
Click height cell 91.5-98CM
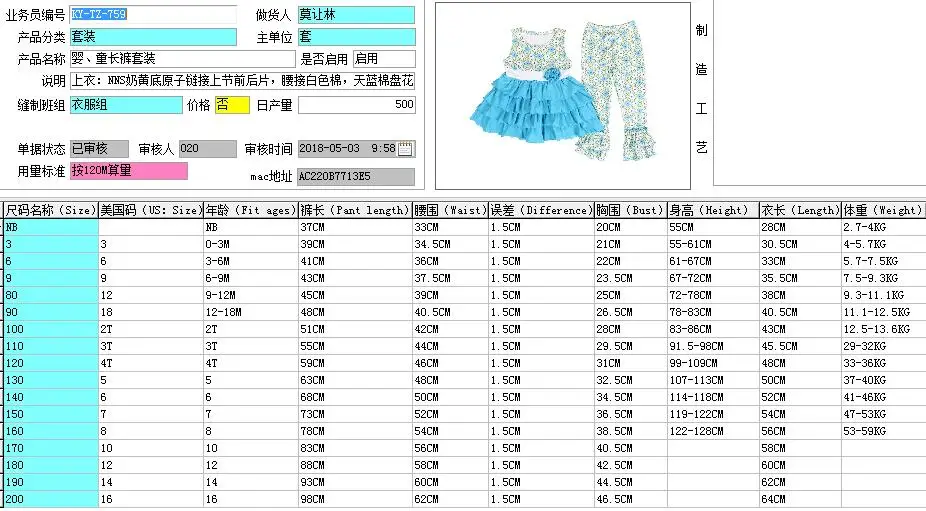tap(713, 347)
